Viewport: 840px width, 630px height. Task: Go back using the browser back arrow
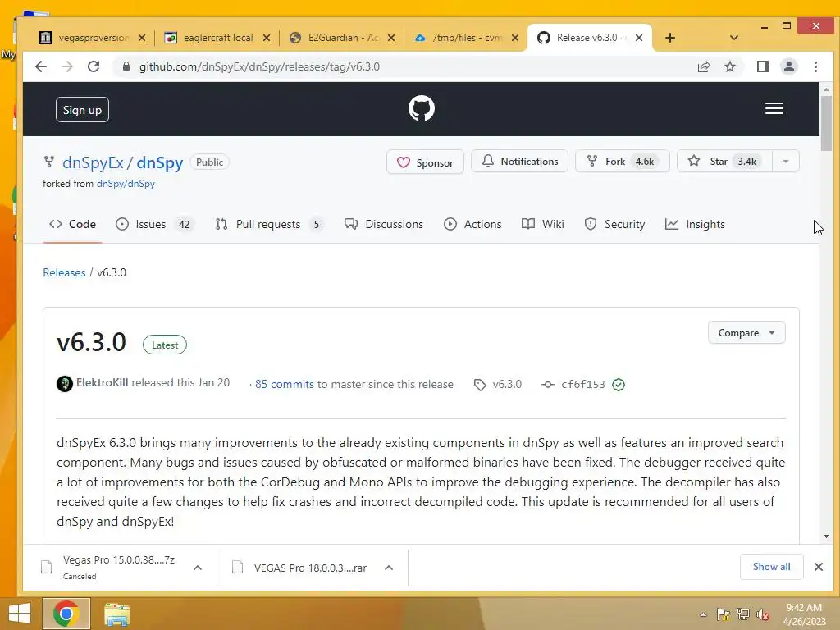pyautogui.click(x=41, y=66)
